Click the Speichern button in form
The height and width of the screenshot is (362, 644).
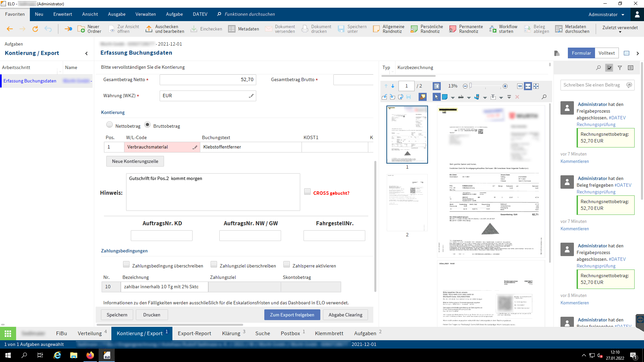[117, 315]
